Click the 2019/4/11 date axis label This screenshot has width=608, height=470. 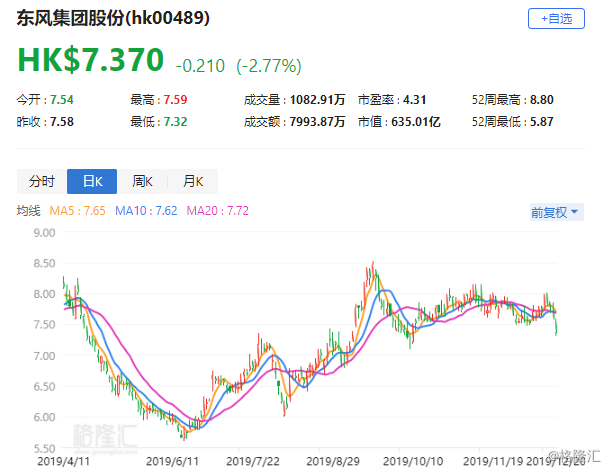pos(63,461)
